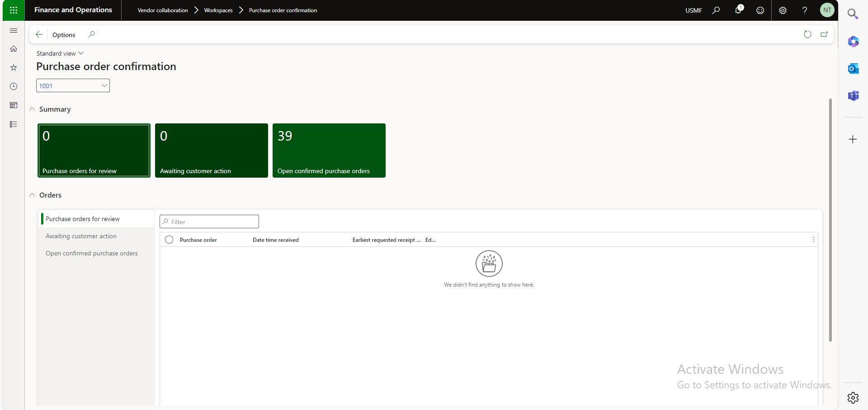This screenshot has height=410, width=868.
Task: Switch to Awaiting customer action tab
Action: tap(81, 236)
